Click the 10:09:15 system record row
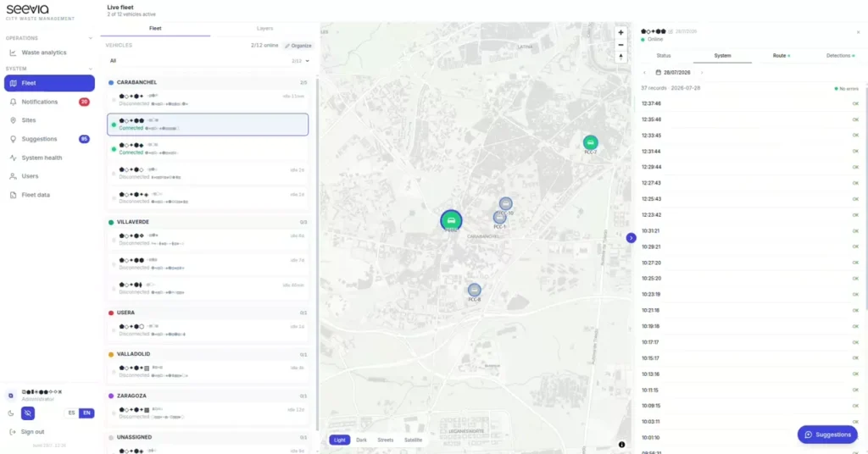The image size is (868, 454). click(750, 406)
